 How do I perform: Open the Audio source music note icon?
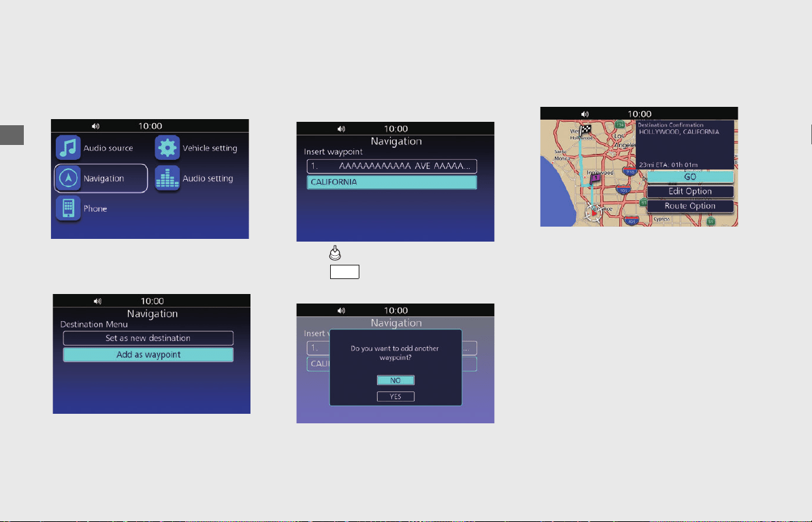(68, 148)
